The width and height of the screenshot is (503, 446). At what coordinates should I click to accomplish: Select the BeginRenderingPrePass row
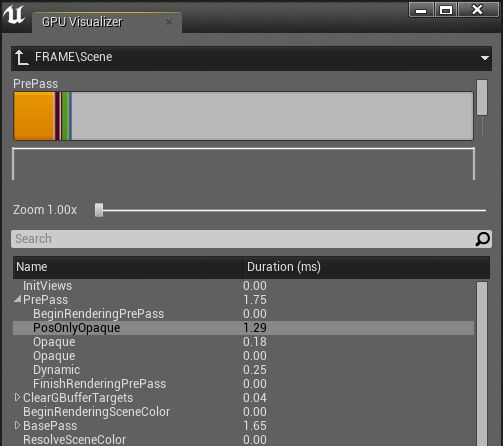[243, 314]
